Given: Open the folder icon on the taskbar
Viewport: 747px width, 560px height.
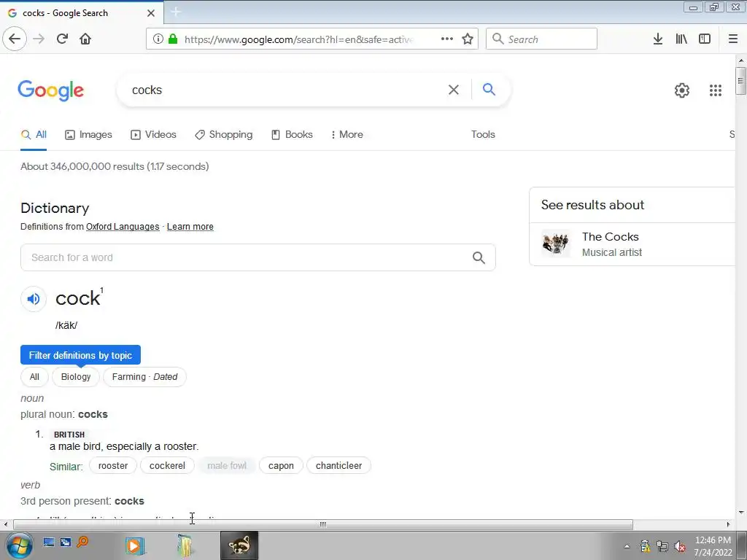Looking at the screenshot, I should pyautogui.click(x=185, y=545).
